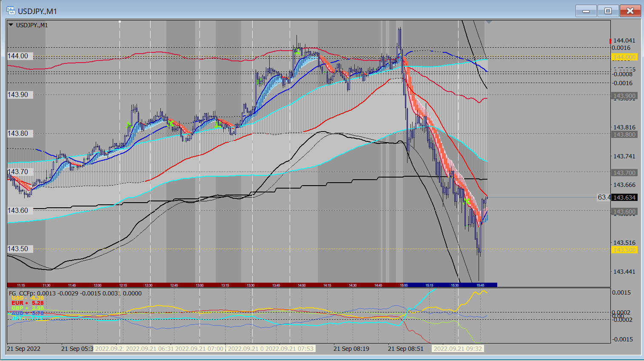Click the FG_CCFp indicator values label

click(75, 293)
